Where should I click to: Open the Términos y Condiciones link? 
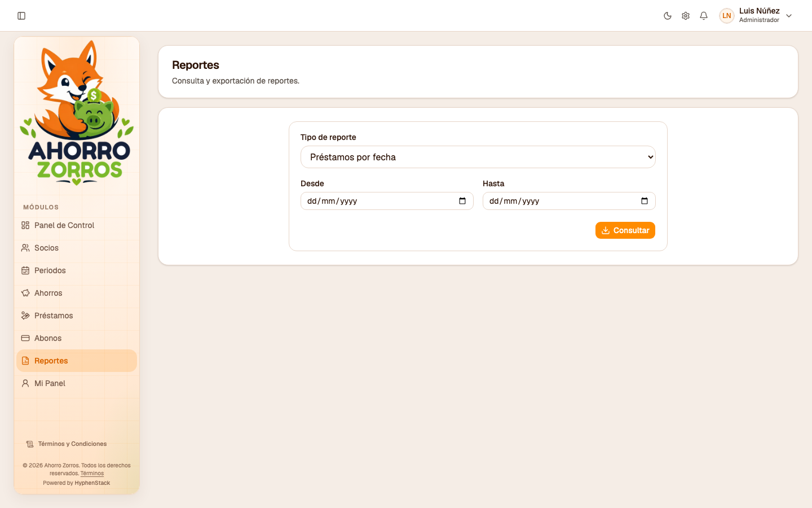(72, 444)
